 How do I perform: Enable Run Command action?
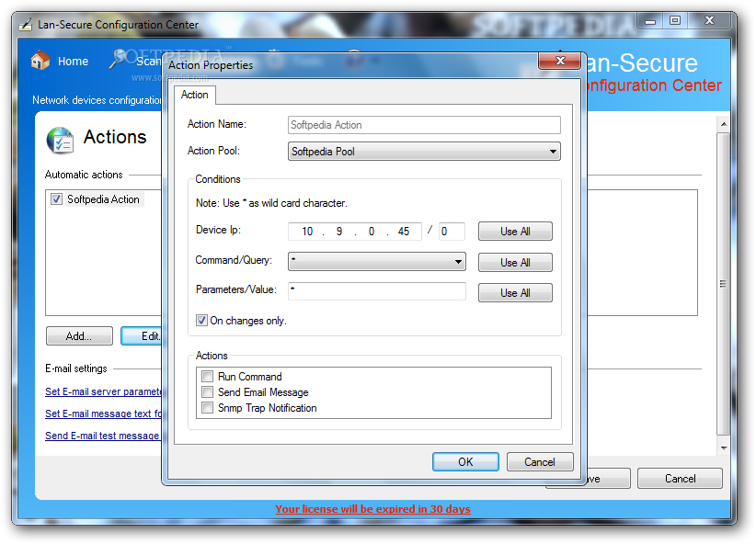207,377
